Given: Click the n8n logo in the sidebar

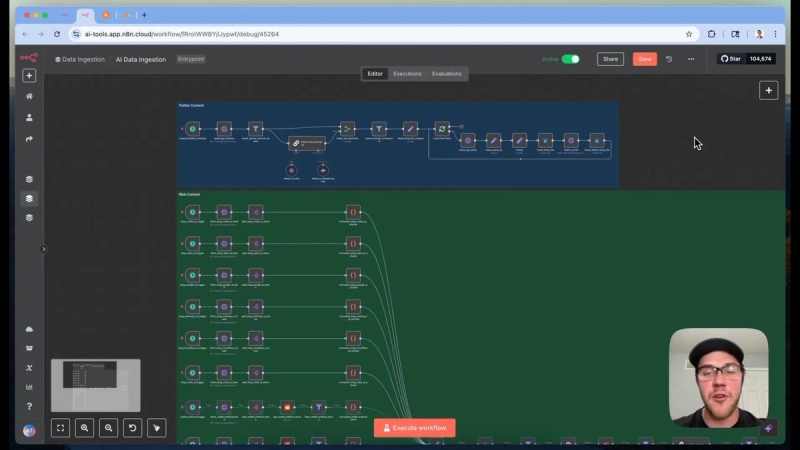Looking at the screenshot, I should coord(29,58).
